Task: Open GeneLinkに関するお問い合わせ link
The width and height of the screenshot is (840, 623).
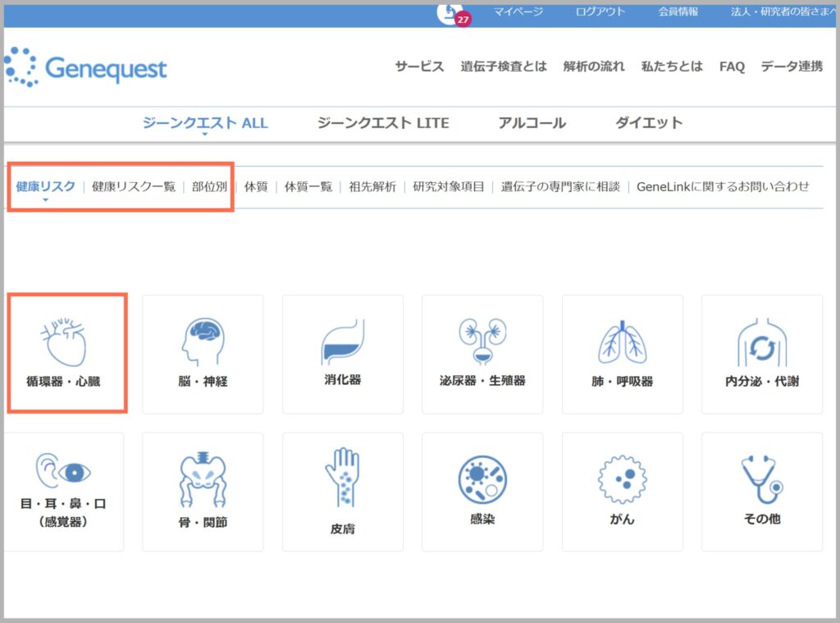Action: pyautogui.click(x=723, y=186)
